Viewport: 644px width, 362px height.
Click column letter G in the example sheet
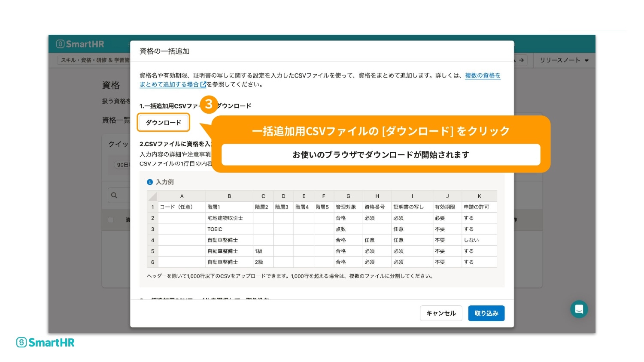click(x=348, y=196)
